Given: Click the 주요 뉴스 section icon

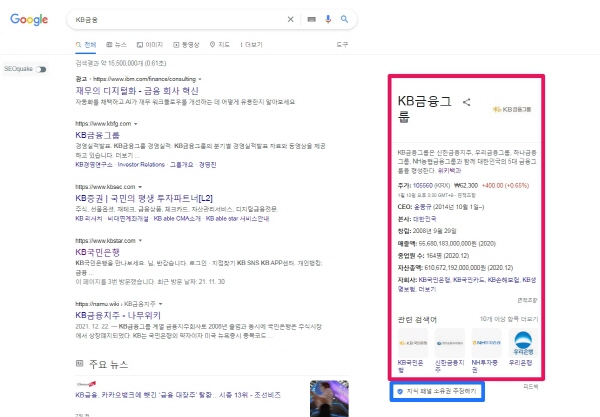Looking at the screenshot, I should [79, 363].
